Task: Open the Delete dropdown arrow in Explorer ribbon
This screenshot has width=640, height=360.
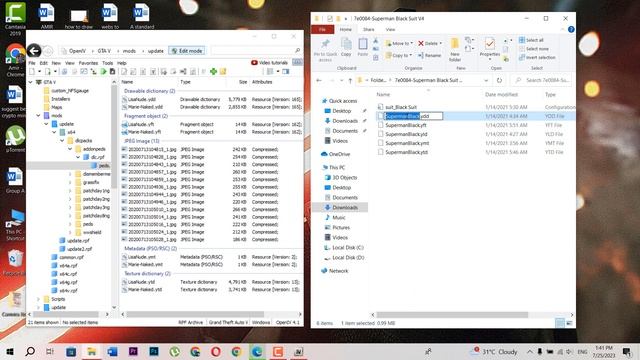Action: (x=440, y=43)
